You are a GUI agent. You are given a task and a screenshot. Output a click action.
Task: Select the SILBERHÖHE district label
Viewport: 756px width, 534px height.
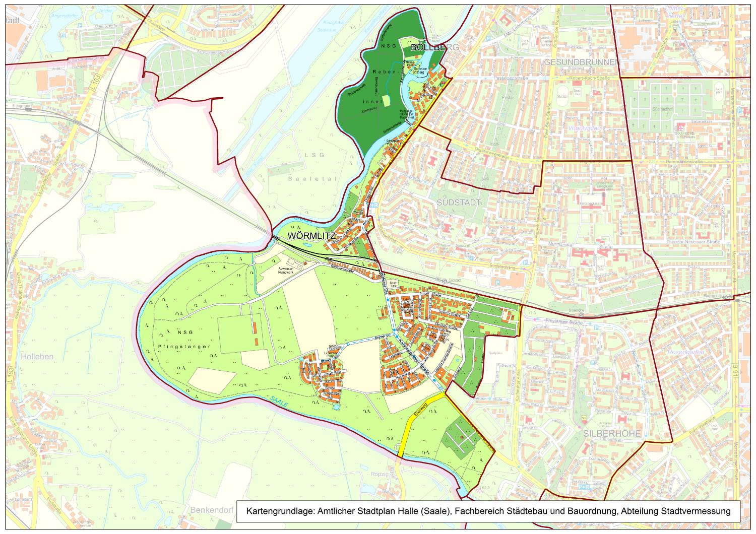tap(612, 433)
